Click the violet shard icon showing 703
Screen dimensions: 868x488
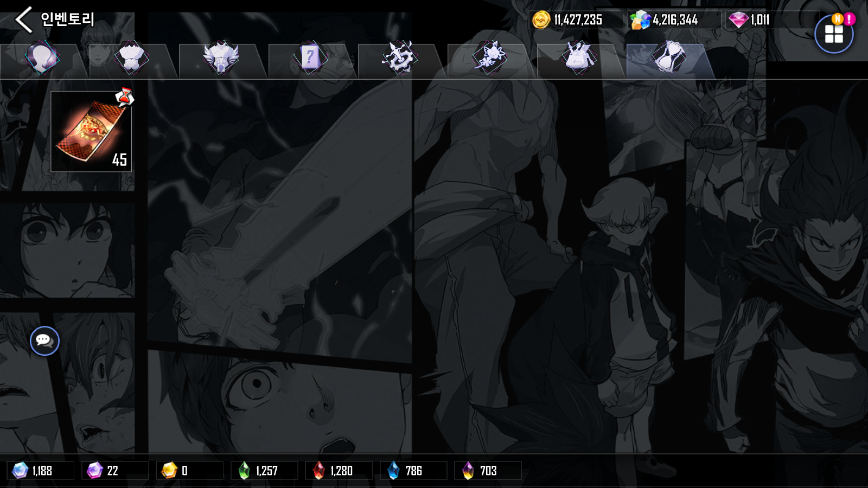point(468,470)
